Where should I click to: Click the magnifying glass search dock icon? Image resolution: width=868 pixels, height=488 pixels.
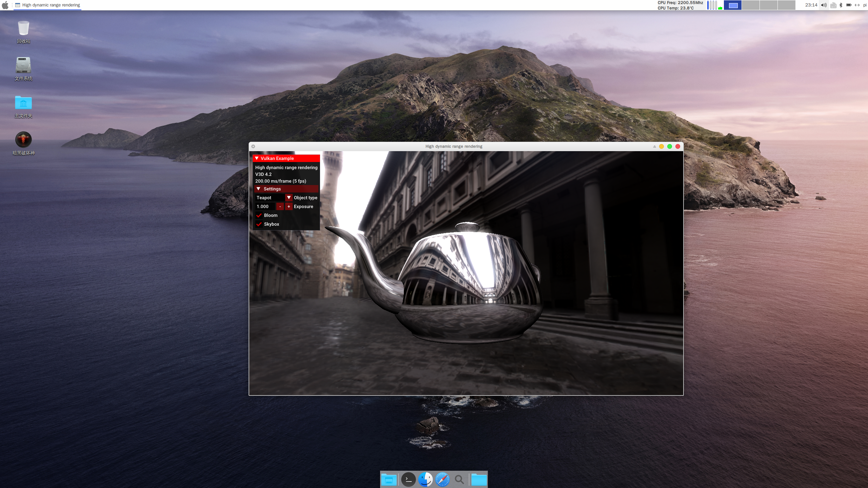pos(459,480)
